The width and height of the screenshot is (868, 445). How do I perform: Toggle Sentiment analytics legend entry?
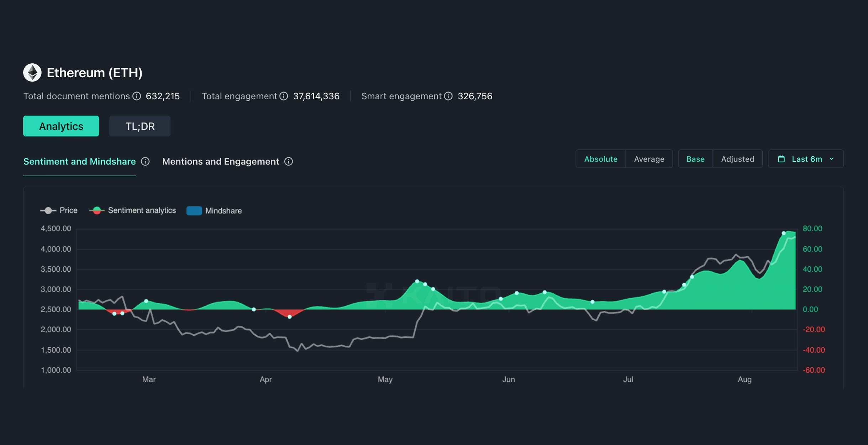pyautogui.click(x=133, y=210)
